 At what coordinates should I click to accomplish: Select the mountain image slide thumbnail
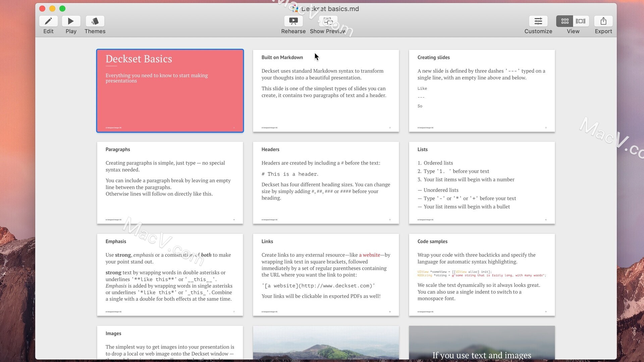(325, 344)
